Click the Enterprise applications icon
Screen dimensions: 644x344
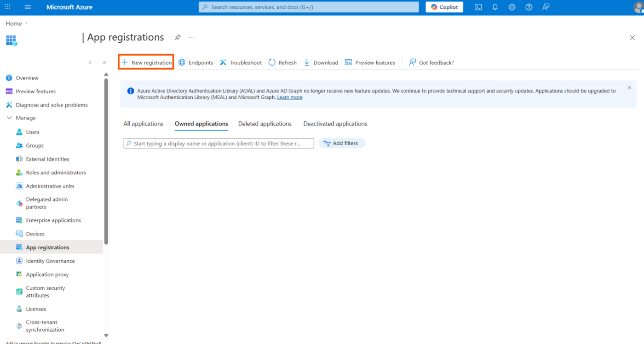(x=19, y=220)
